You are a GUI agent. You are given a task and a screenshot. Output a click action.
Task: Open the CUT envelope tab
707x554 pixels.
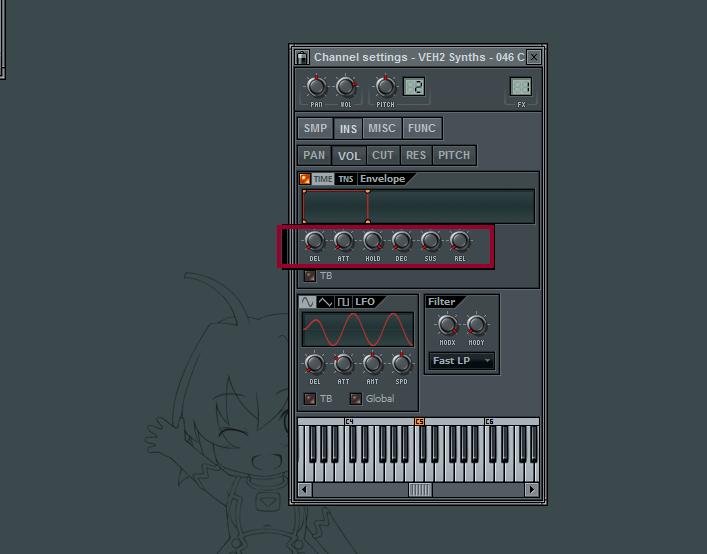click(383, 155)
